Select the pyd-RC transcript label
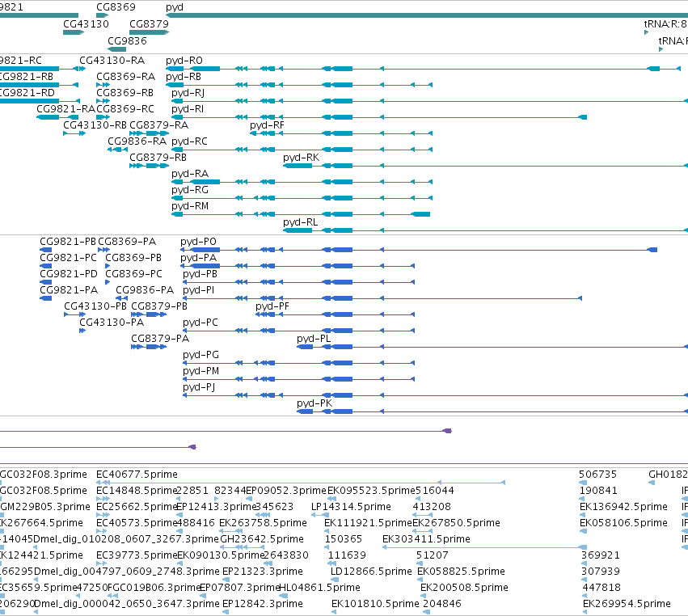Viewport: 688px width, 616px height. pos(189,141)
